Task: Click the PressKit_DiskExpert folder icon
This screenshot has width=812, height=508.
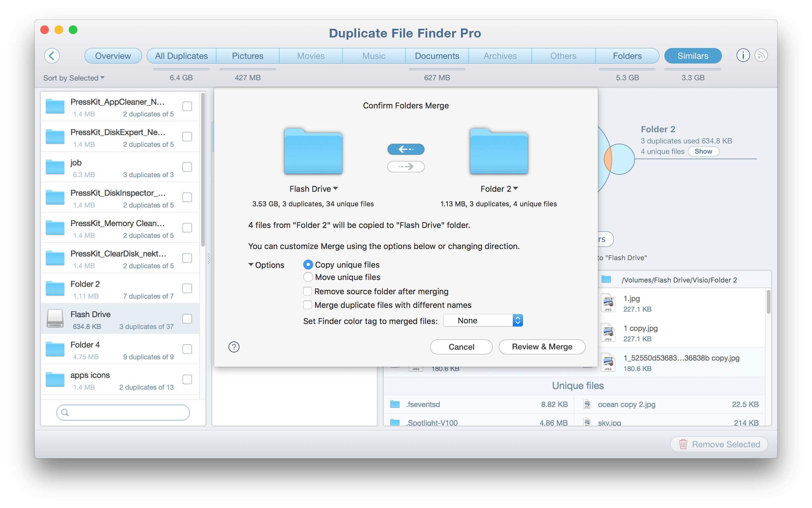Action: 55,136
